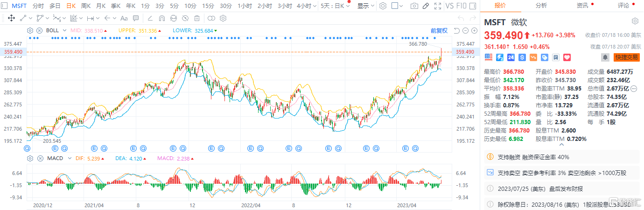Switch to 分时 intraday chart
Screen dimensions: 644x210
coord(38,6)
